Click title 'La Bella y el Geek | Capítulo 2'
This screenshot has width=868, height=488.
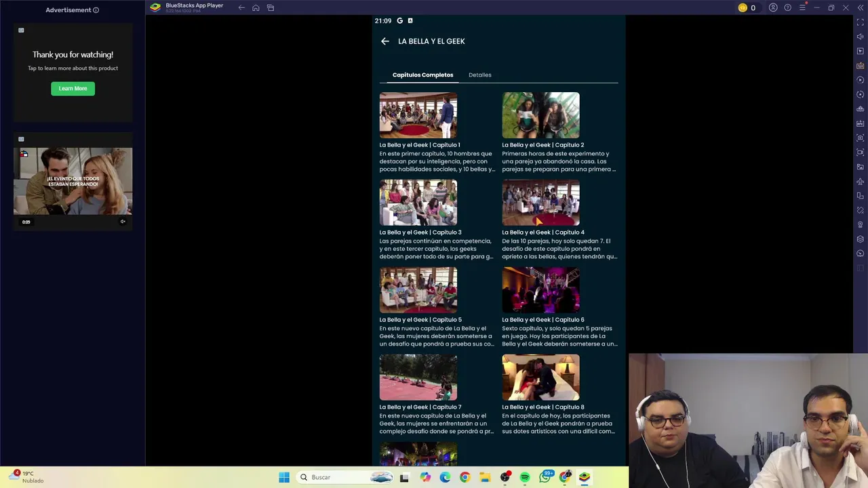click(x=542, y=145)
